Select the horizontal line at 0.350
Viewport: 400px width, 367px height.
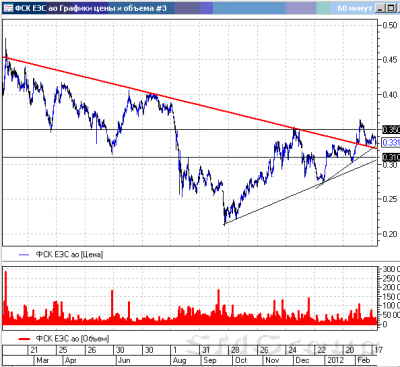coord(190,129)
